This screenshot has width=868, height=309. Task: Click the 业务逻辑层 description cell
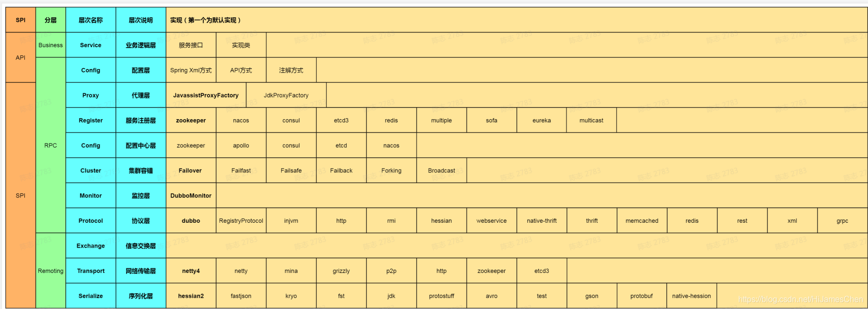[x=141, y=45]
